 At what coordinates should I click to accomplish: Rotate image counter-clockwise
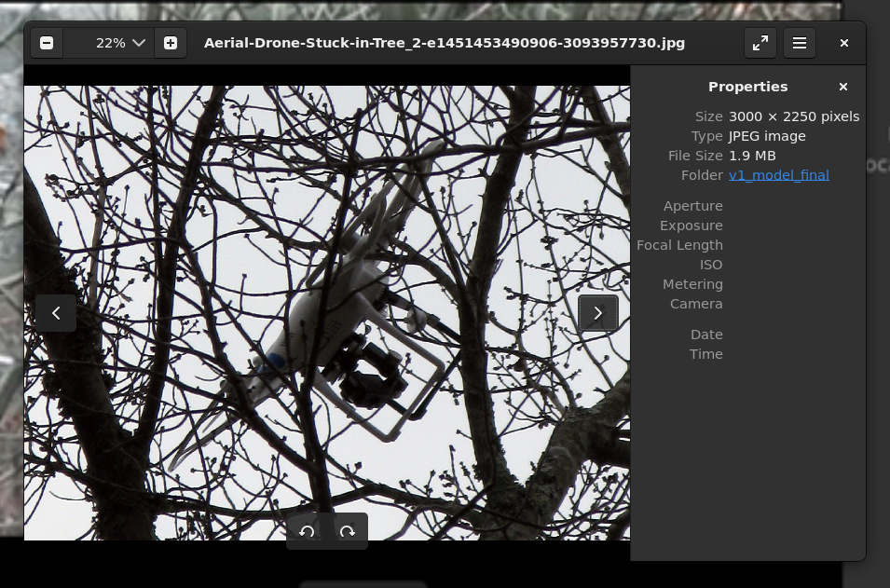click(x=307, y=532)
